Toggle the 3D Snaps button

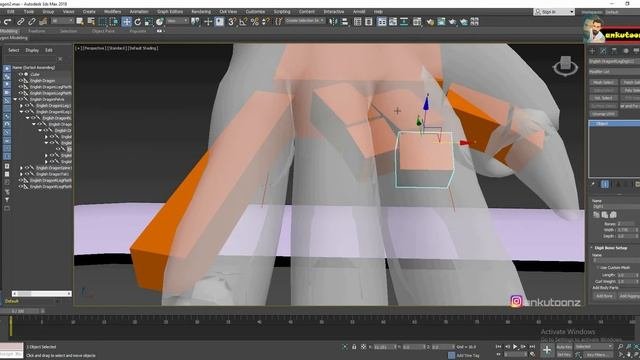tap(231, 22)
